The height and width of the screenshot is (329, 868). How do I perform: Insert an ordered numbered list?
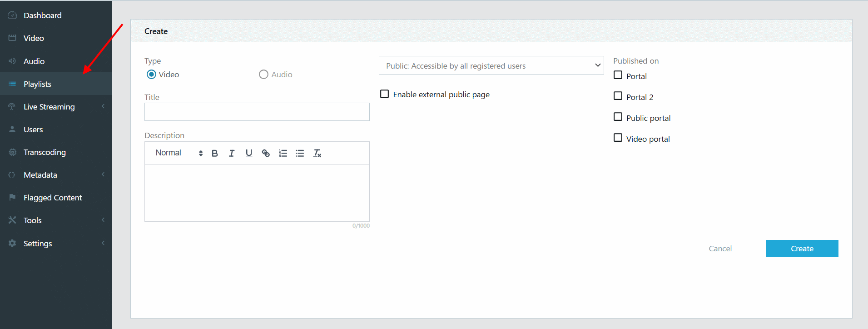pos(283,153)
